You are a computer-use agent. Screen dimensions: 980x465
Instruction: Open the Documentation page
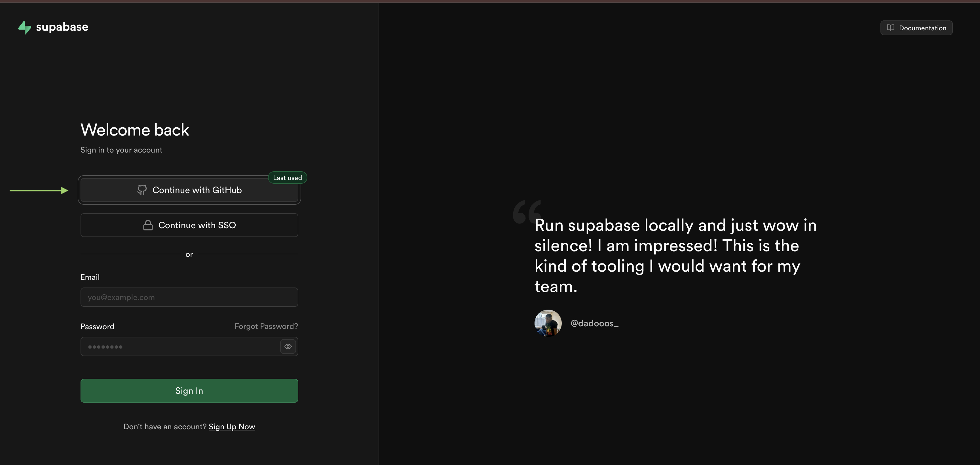coord(916,28)
